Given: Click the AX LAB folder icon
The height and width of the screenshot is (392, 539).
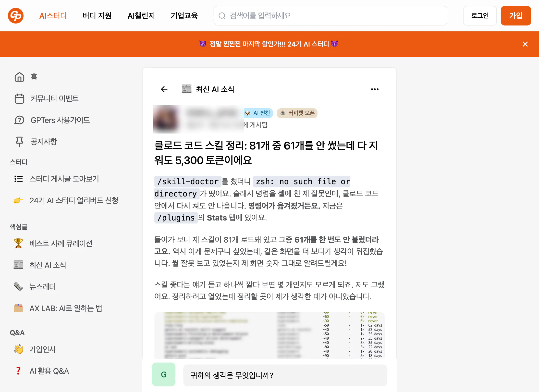Looking at the screenshot, I should 18,308.
